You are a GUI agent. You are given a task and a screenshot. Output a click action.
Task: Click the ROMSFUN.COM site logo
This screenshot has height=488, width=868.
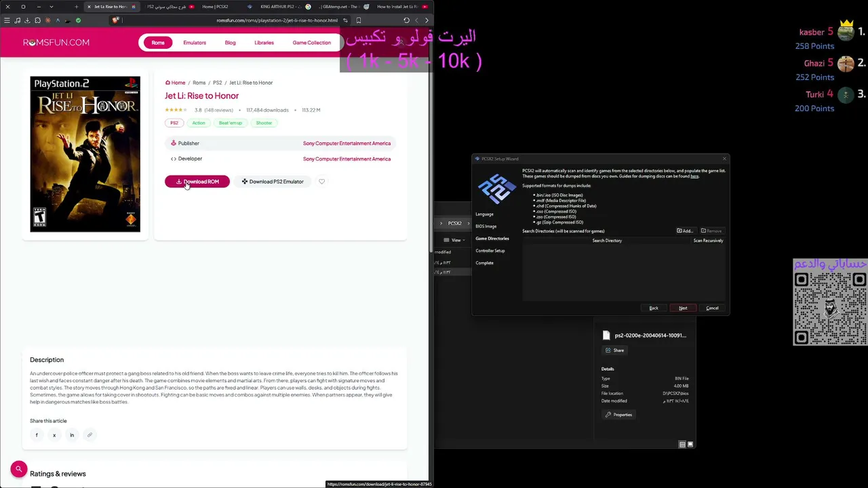(56, 43)
